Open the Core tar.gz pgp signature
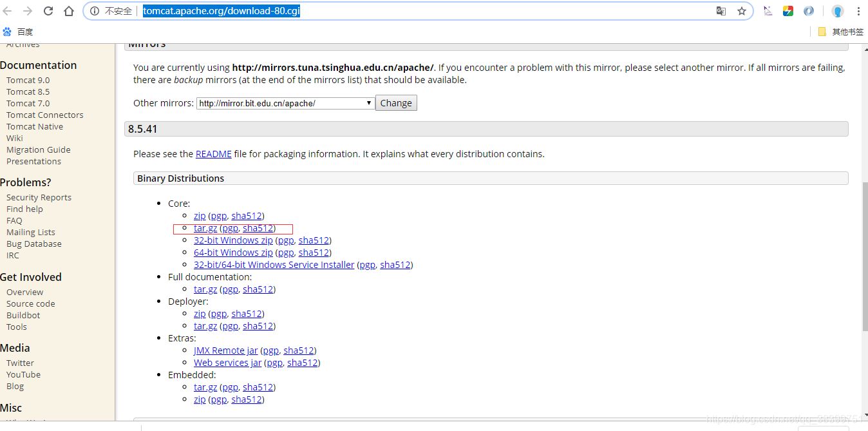 click(x=231, y=228)
